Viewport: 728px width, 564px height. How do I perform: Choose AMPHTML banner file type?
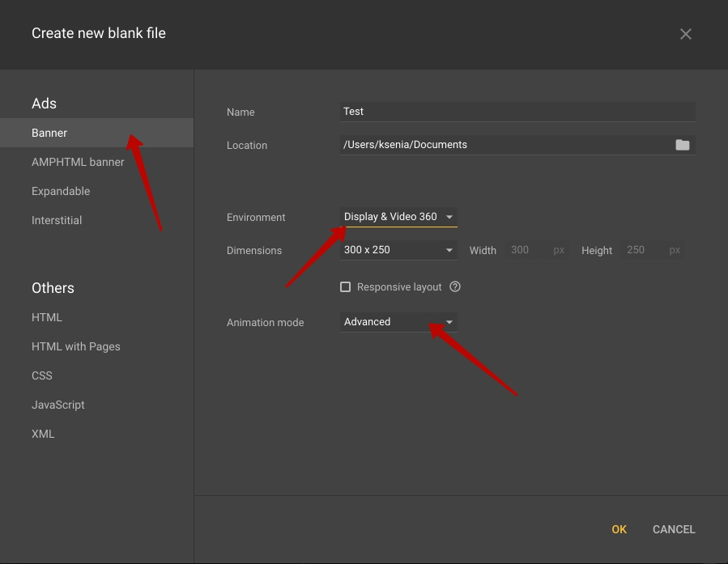78,162
